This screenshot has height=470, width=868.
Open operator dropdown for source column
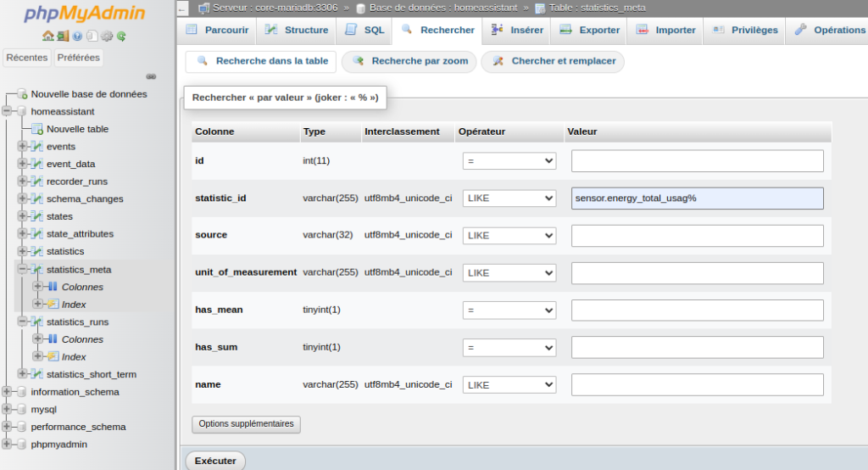pyautogui.click(x=509, y=236)
